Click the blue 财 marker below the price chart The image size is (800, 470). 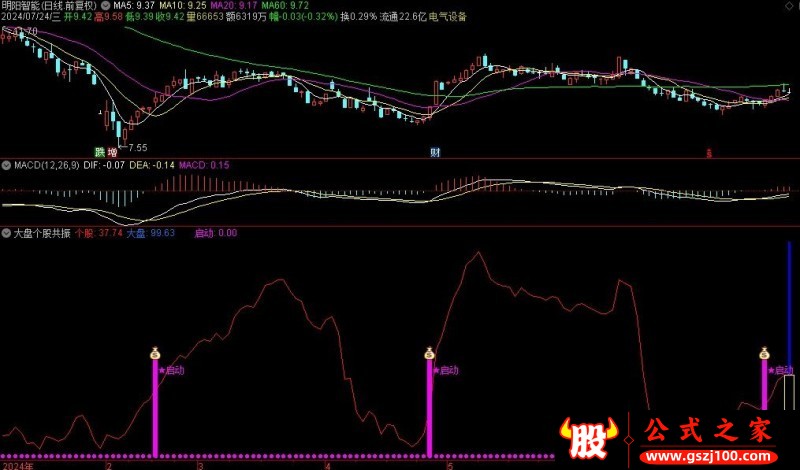[435, 152]
